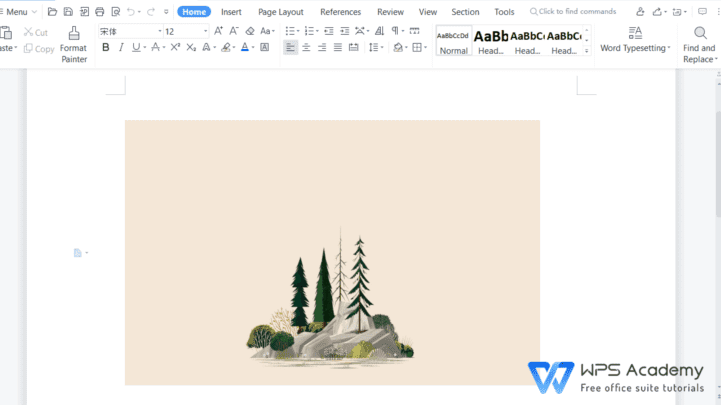The height and width of the screenshot is (407, 722).
Task: Align text to the right
Action: coord(322,47)
